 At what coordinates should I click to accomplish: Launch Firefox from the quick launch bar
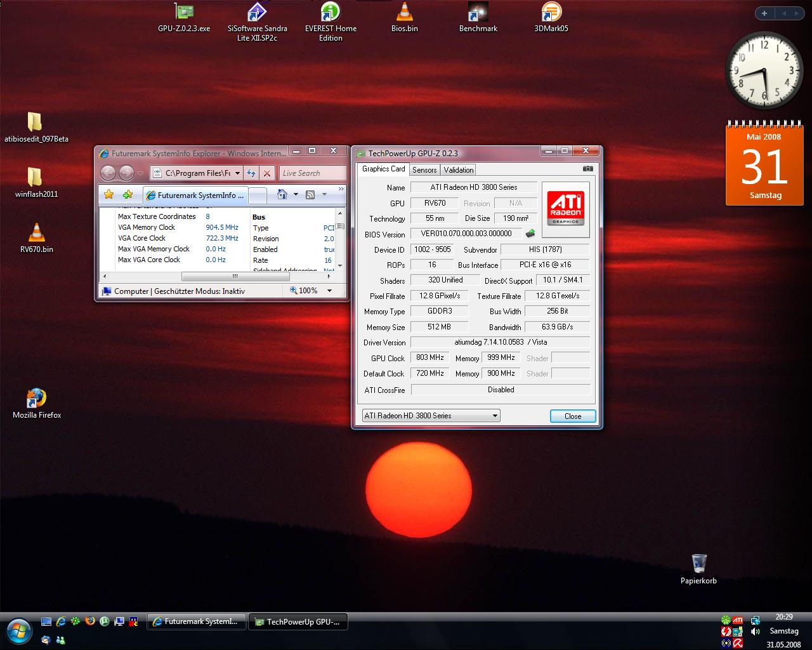pos(90,621)
